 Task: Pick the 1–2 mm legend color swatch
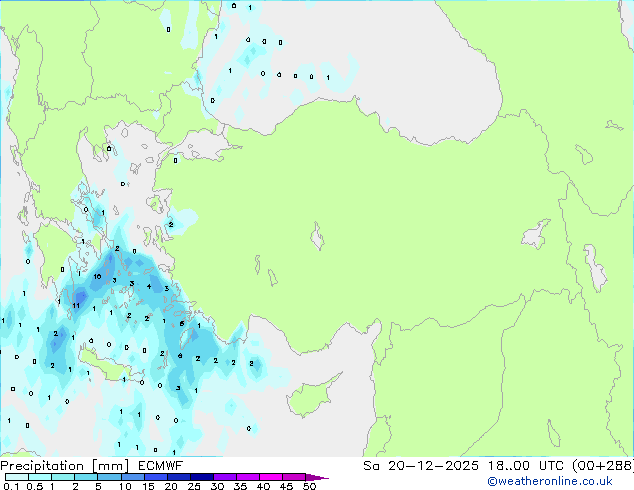63,477
